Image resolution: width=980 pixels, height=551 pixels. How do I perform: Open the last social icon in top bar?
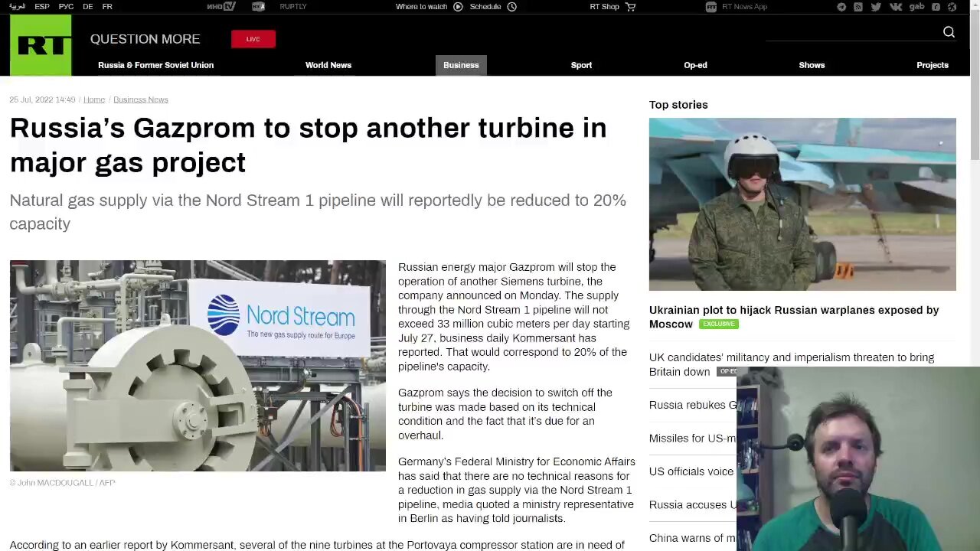952,7
